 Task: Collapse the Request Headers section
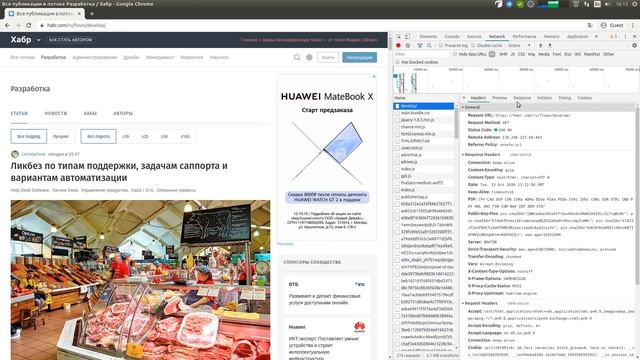(x=463, y=303)
